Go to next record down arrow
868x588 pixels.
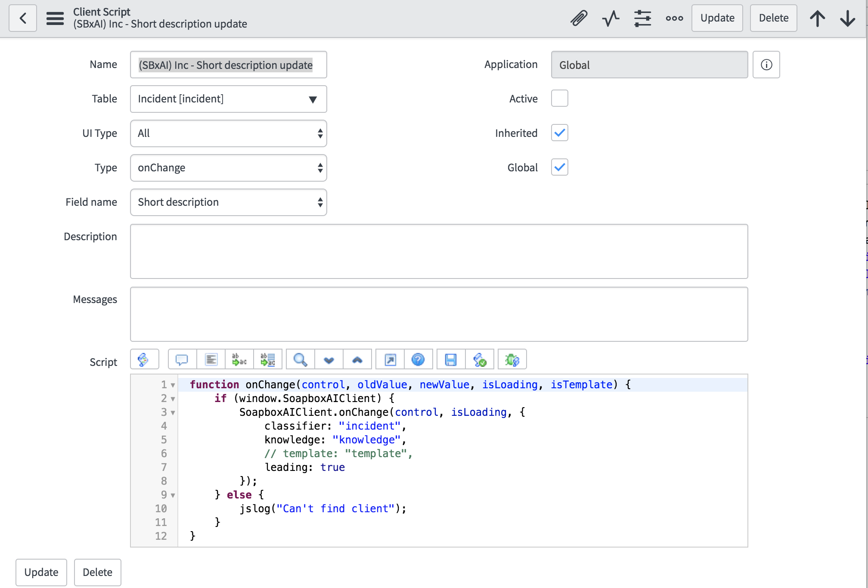pos(847,18)
